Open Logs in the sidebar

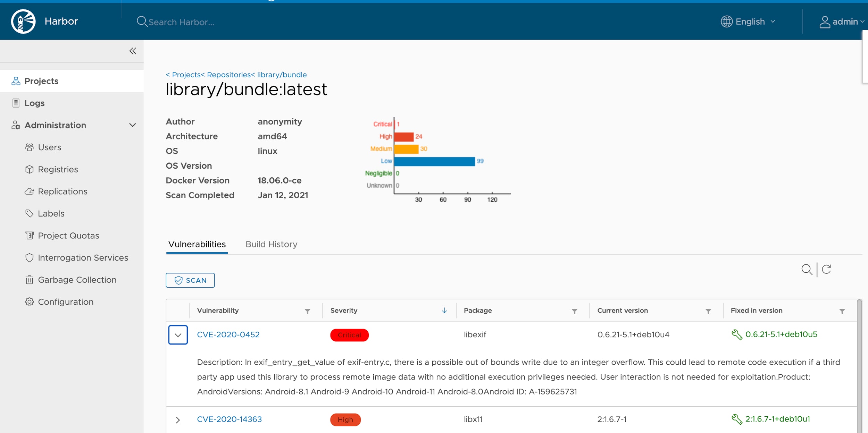click(x=72, y=103)
